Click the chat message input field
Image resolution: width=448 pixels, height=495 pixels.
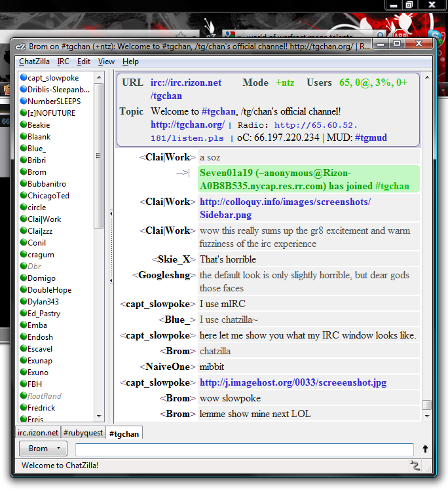coord(244,449)
